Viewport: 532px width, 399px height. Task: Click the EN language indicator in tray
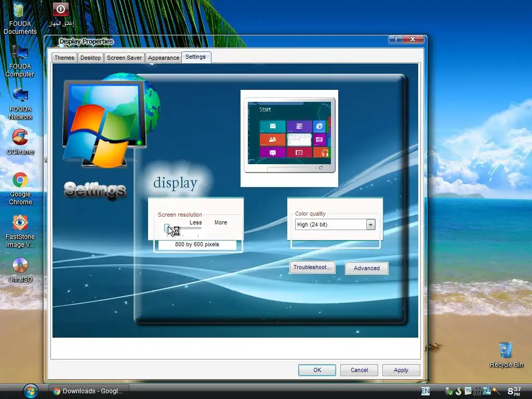pos(425,391)
